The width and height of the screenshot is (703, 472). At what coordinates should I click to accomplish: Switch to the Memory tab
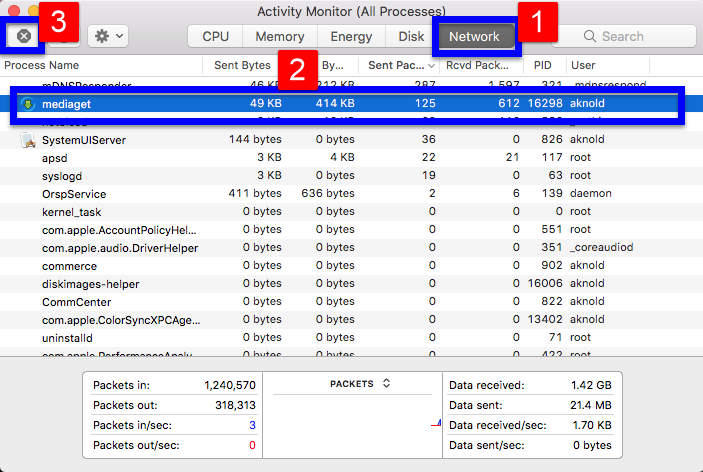pyautogui.click(x=279, y=36)
